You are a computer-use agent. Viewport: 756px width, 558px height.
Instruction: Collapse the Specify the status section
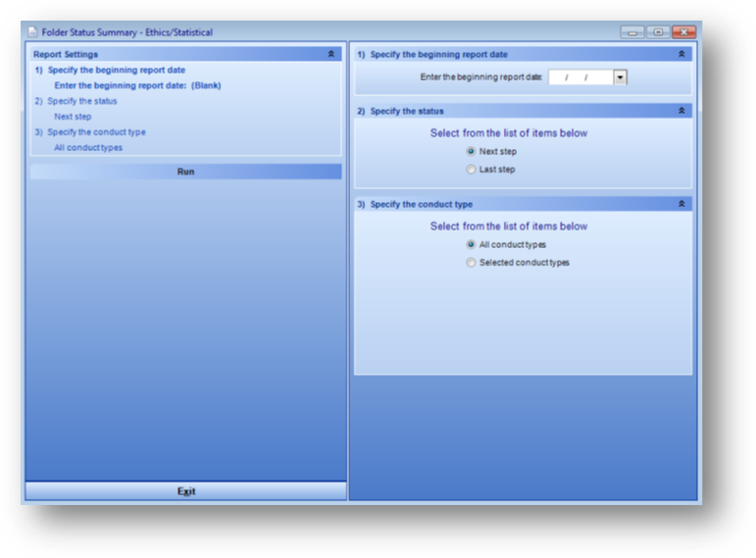(x=681, y=111)
